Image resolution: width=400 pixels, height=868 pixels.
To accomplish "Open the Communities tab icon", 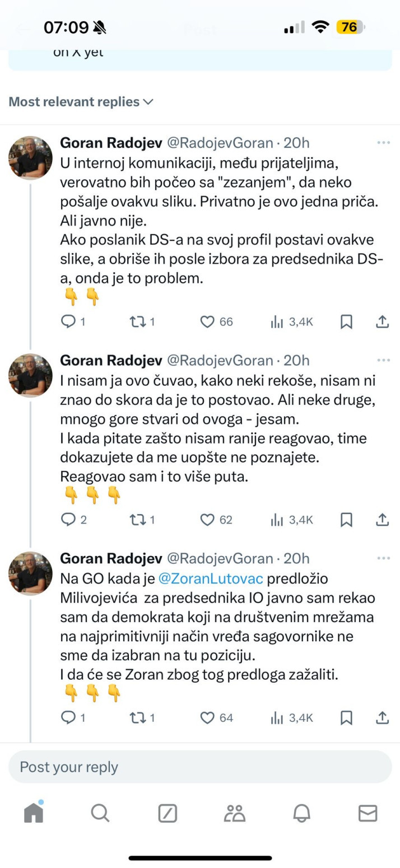I will (x=234, y=813).
